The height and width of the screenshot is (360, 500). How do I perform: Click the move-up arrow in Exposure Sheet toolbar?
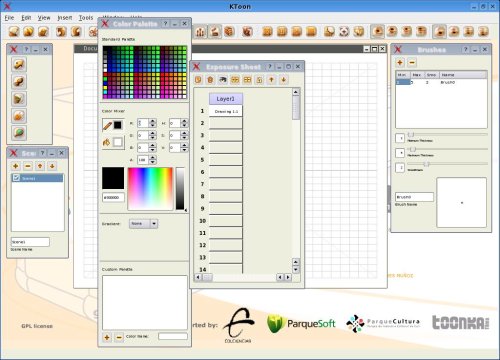(271, 80)
